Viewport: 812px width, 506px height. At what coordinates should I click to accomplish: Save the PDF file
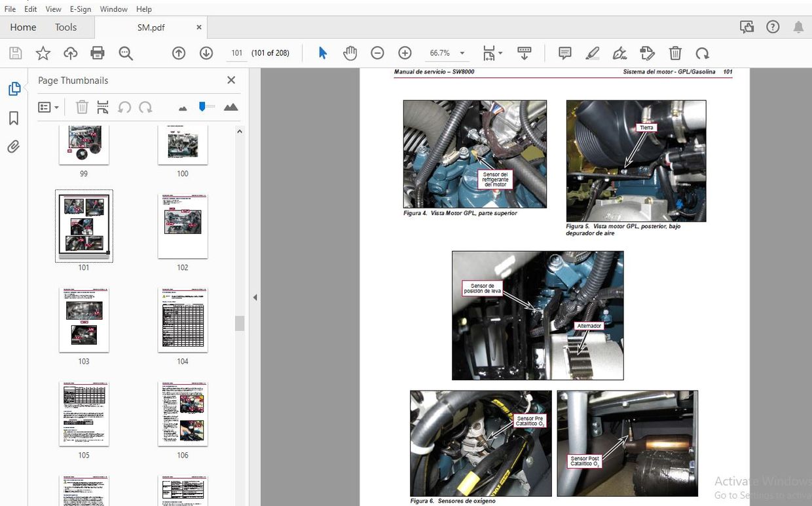coord(15,53)
